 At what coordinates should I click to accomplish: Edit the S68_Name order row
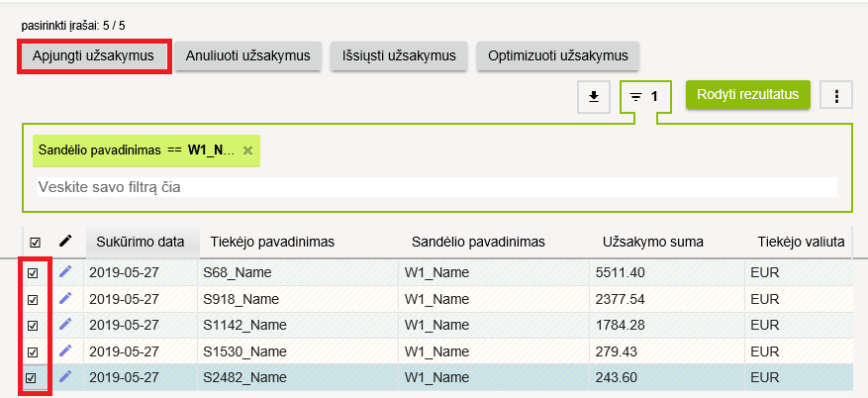[66, 270]
